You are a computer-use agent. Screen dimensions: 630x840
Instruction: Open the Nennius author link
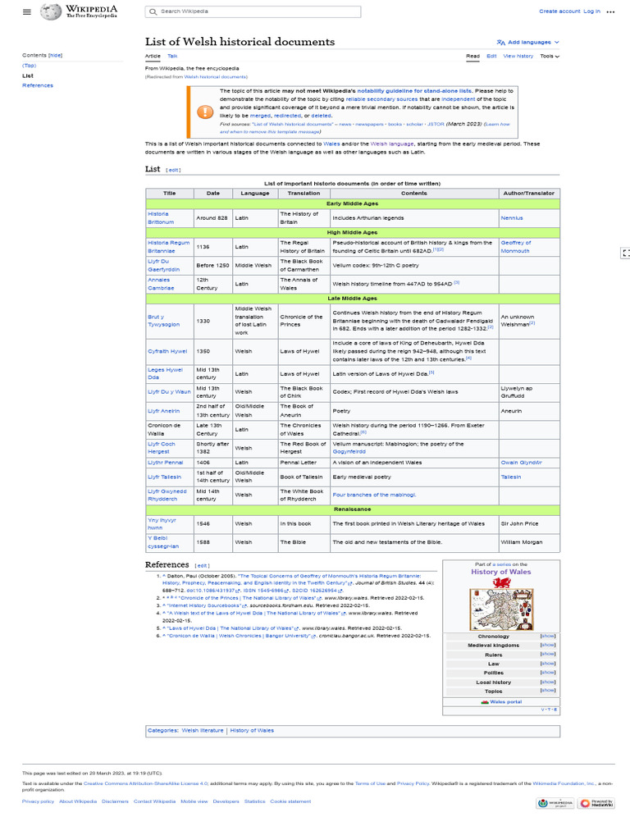[512, 218]
